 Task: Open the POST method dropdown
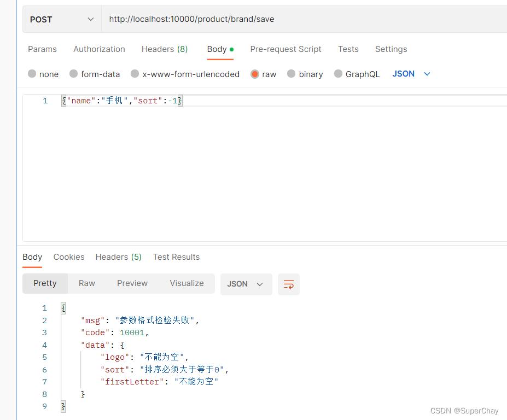62,19
